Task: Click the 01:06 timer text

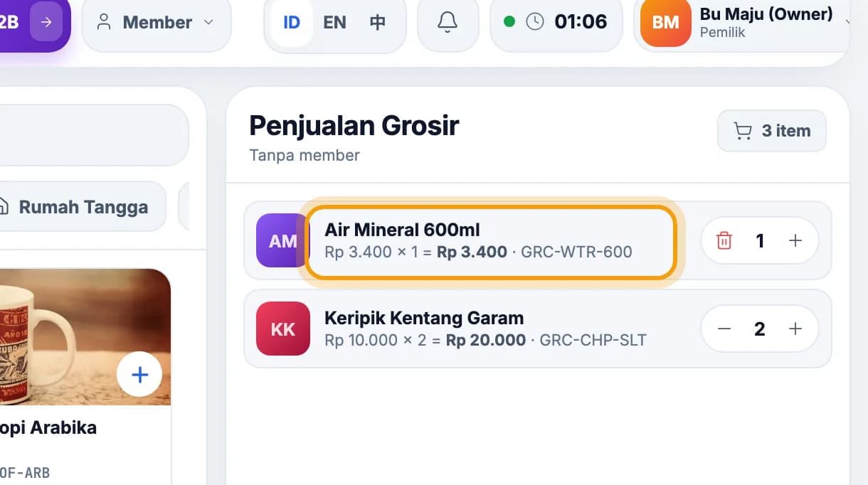Action: [581, 22]
